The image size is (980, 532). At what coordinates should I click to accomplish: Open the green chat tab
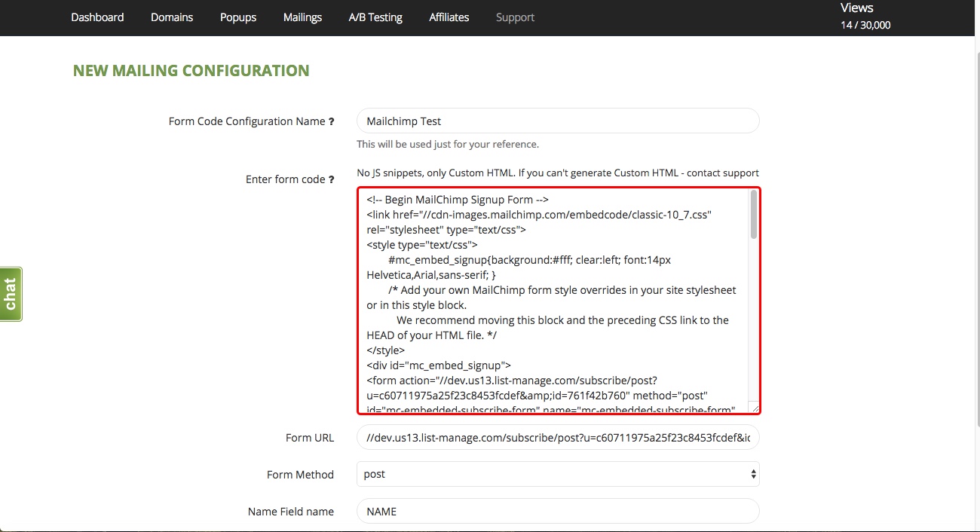pos(11,294)
